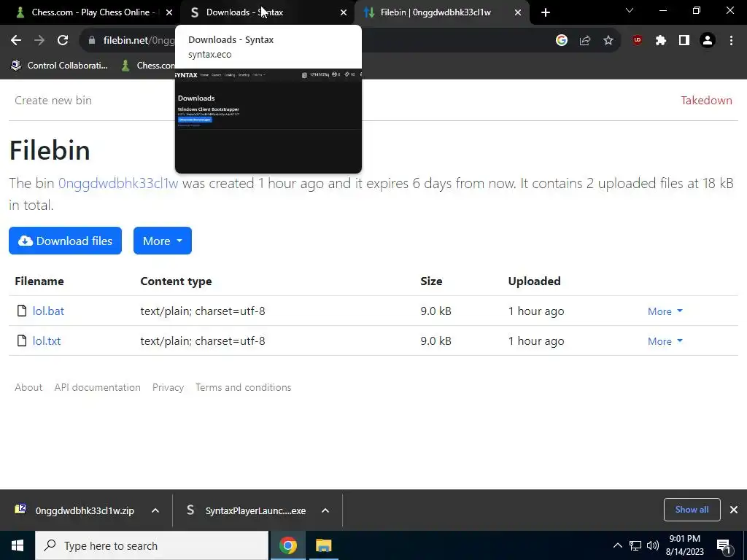Toggle the Chrome side panel icon
747x560 pixels.
tap(684, 41)
